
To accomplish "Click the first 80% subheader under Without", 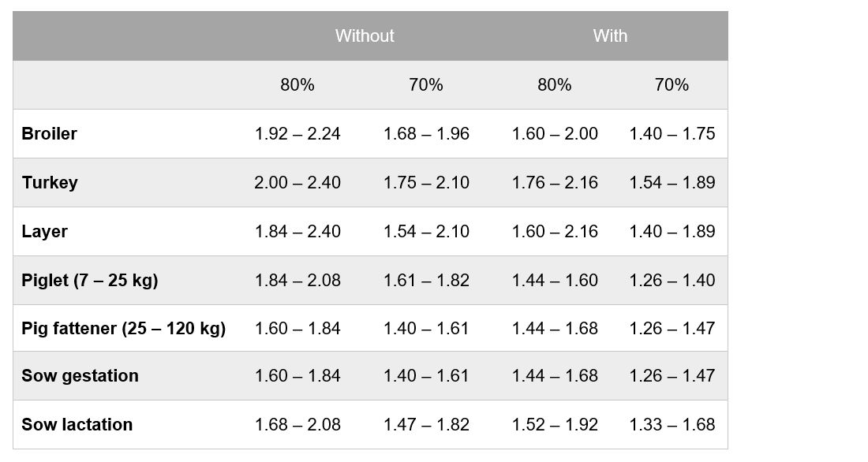I will pos(297,85).
